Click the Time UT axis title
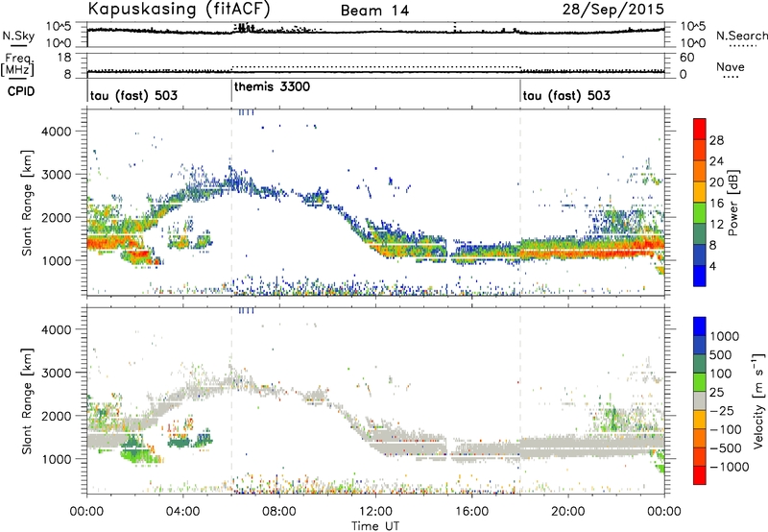This screenshot has width=768, height=532. click(375, 526)
